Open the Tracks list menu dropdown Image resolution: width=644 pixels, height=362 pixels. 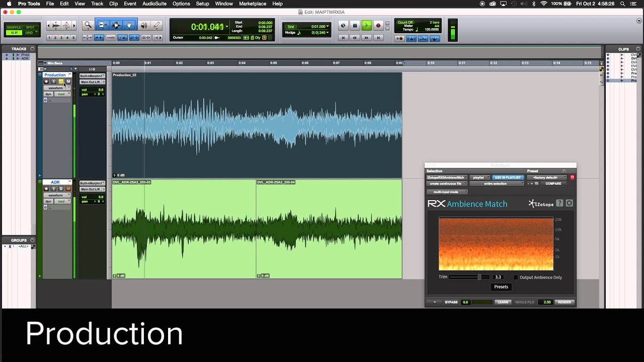click(x=32, y=49)
